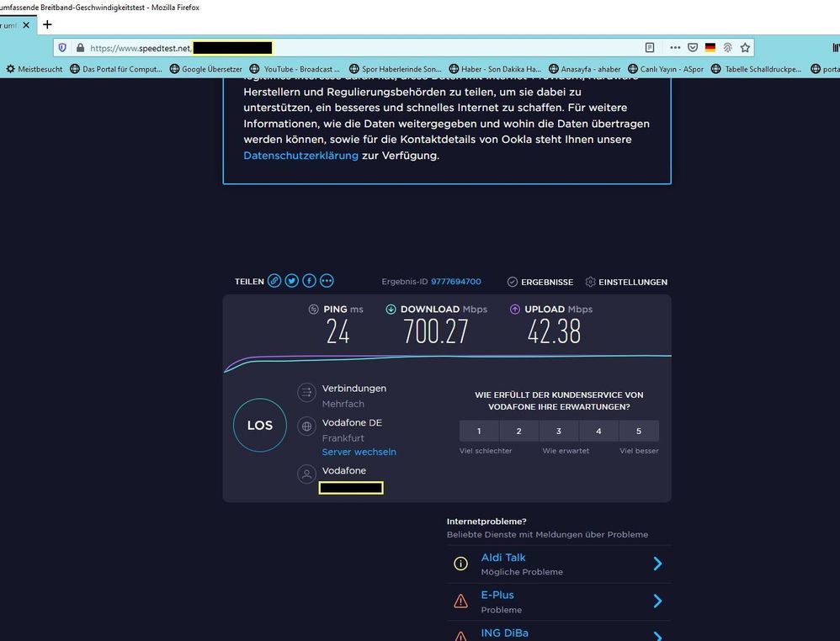The width and height of the screenshot is (840, 641).
Task: Click the lock site security icon
Action: [x=80, y=48]
